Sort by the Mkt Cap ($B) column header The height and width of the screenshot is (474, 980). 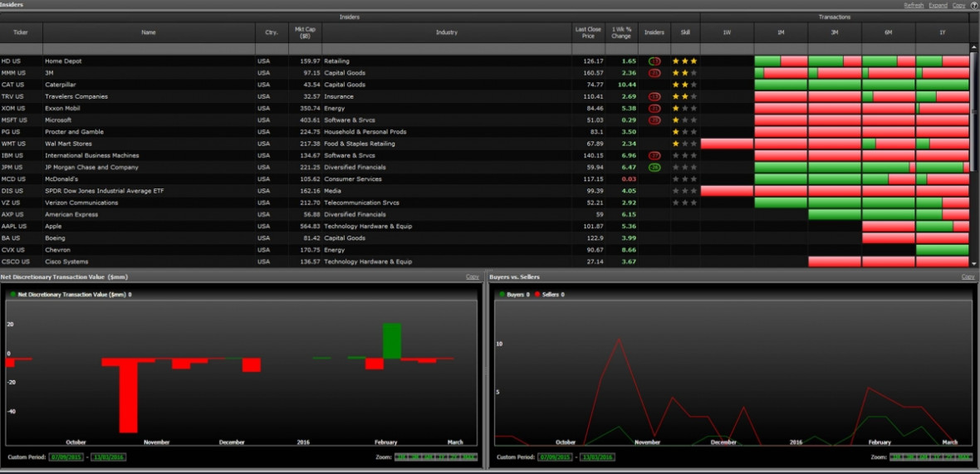(x=305, y=32)
